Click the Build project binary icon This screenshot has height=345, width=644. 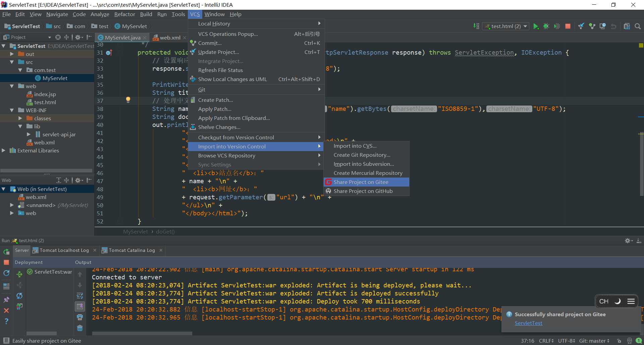(476, 26)
